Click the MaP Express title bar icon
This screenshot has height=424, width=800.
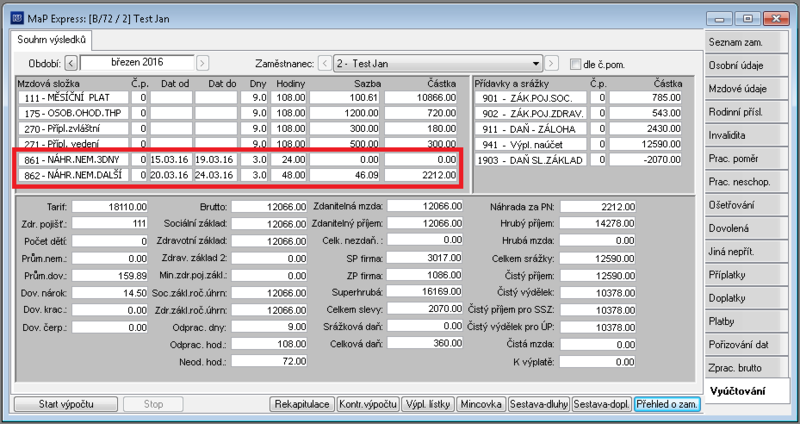16,18
